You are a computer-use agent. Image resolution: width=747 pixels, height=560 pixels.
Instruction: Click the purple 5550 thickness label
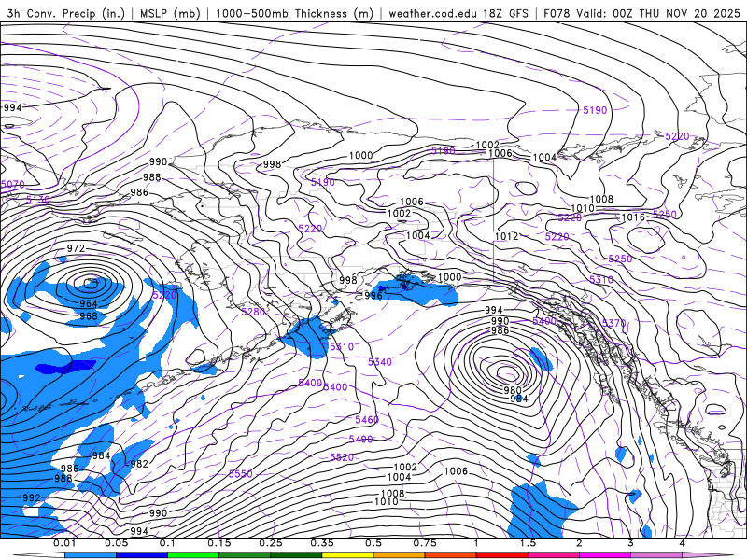pyautogui.click(x=241, y=474)
